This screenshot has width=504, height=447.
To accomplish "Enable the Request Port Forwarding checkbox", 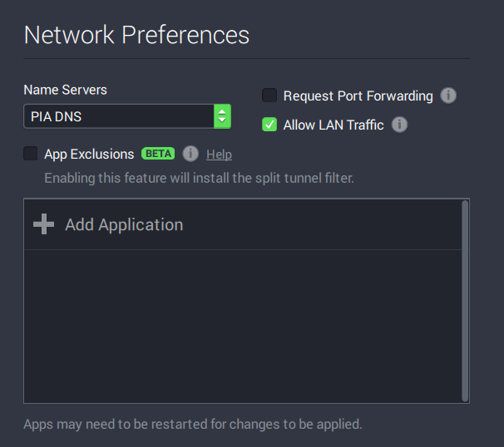I will 269,96.
